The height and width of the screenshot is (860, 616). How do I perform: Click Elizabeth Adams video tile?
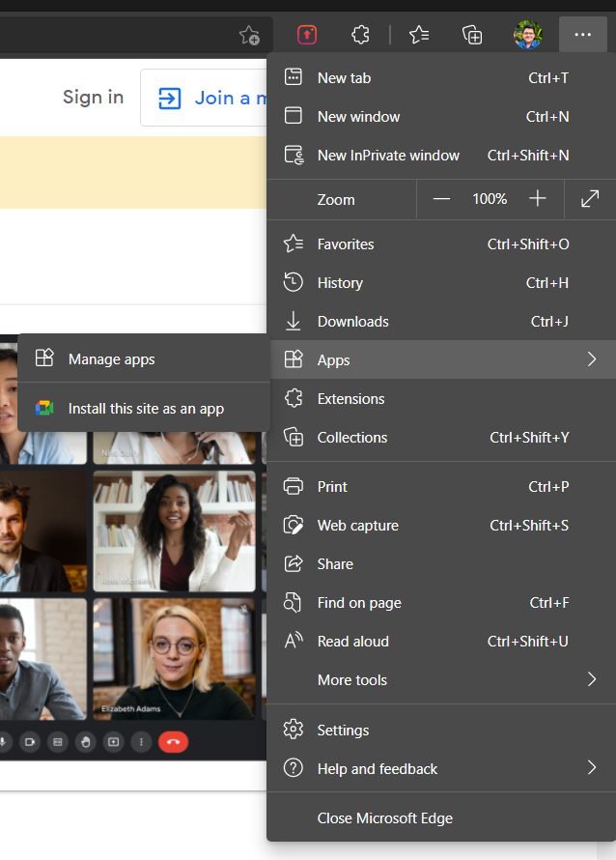click(x=175, y=659)
